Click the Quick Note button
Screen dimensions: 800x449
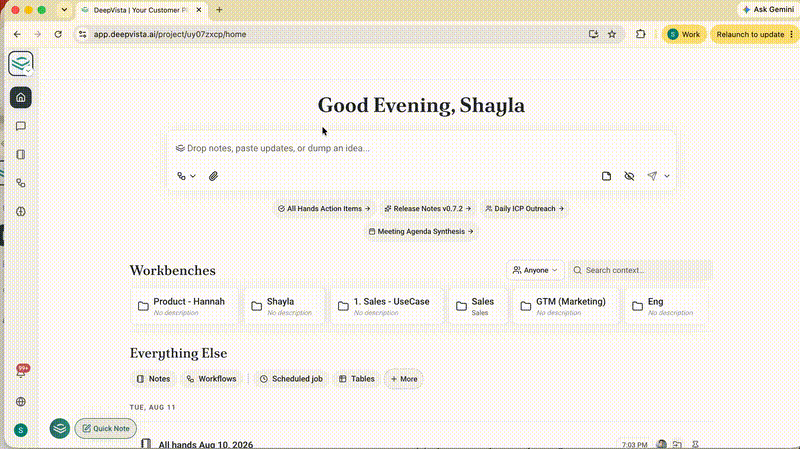pos(106,429)
